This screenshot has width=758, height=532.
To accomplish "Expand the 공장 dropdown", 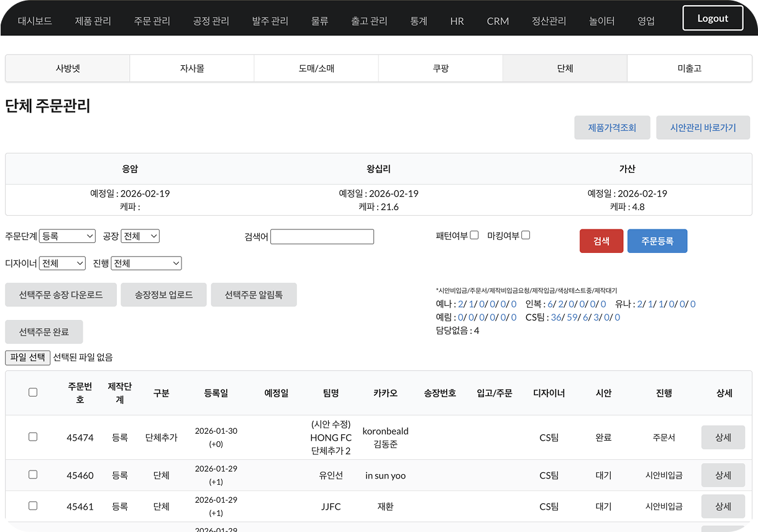I will (x=140, y=236).
